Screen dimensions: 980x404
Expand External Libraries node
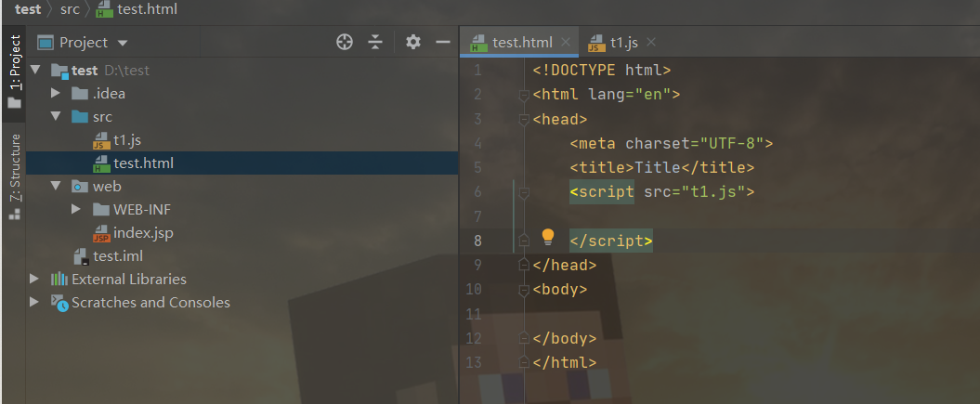34,280
